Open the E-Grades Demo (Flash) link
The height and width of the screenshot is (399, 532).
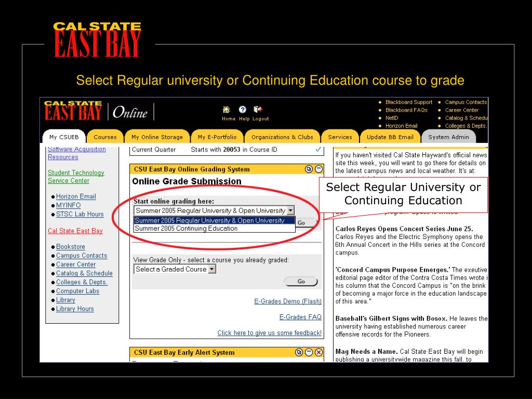coord(288,301)
